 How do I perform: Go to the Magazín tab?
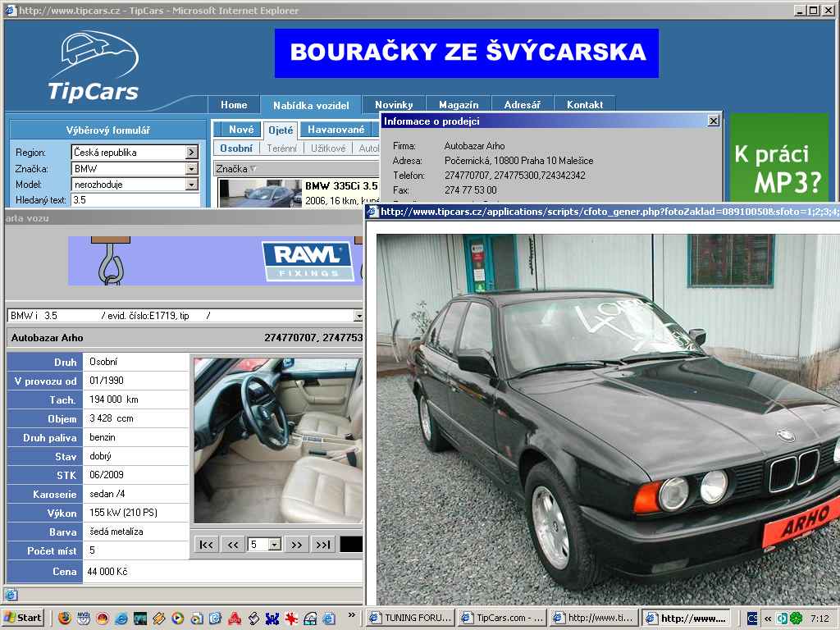[x=459, y=105]
